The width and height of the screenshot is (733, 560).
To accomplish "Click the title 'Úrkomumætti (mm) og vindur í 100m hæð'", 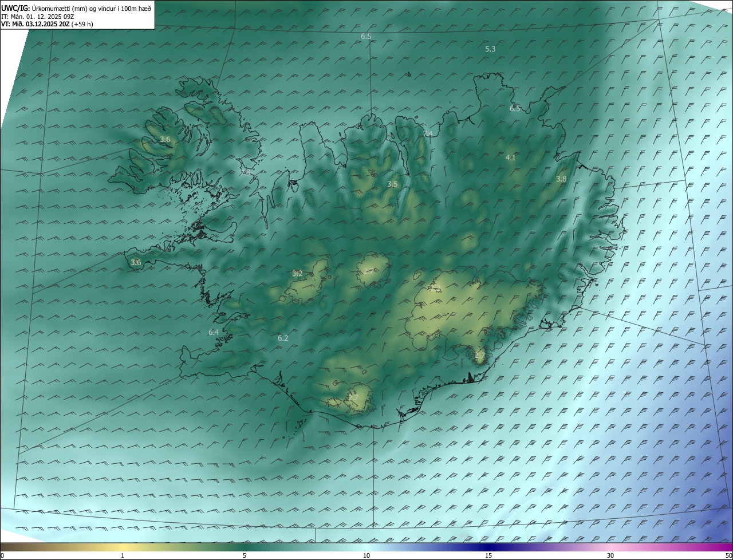I will pos(91,8).
